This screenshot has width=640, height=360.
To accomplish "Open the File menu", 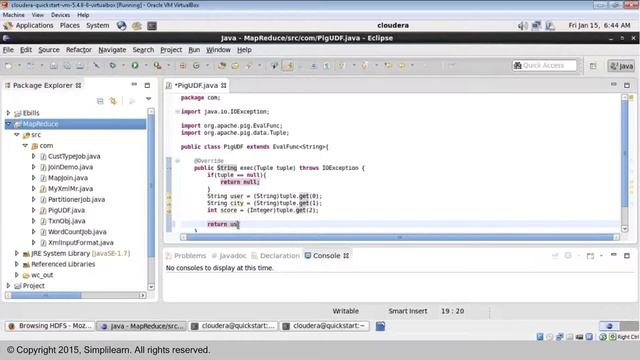I will point(8,50).
